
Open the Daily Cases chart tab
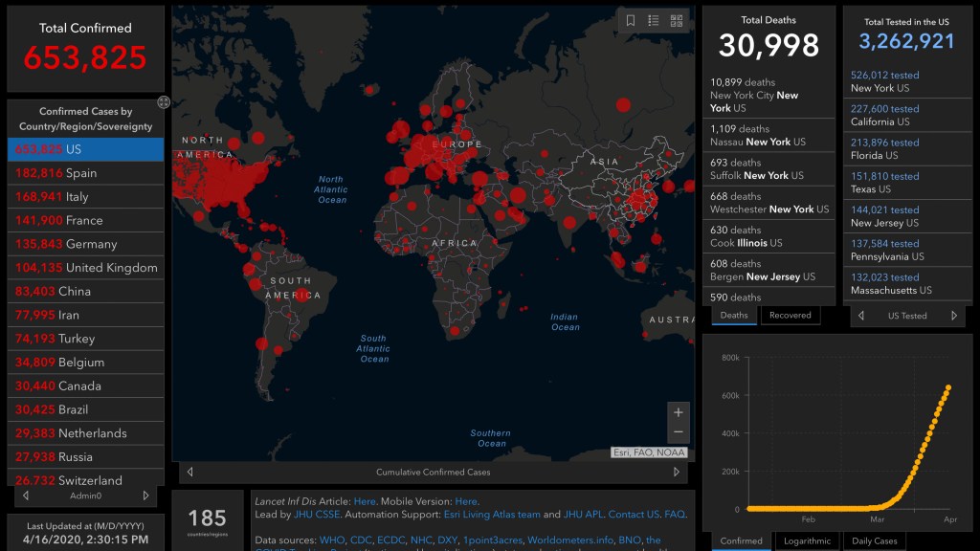pos(874,541)
